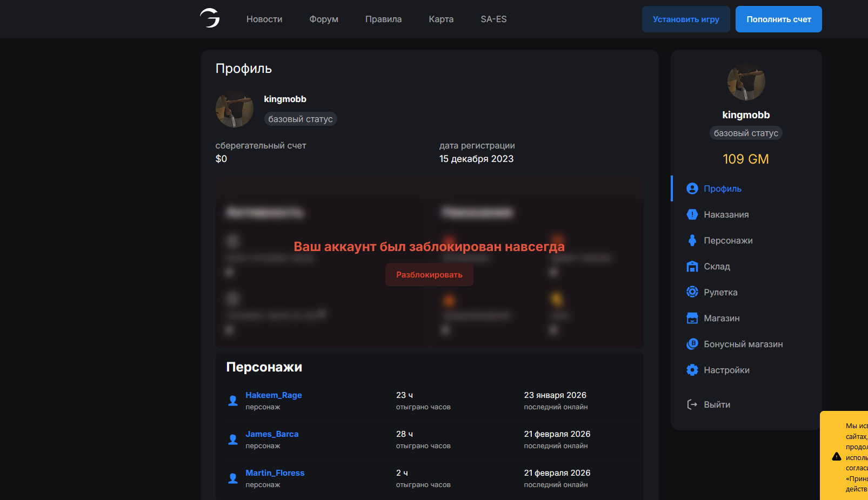Image resolution: width=868 pixels, height=500 pixels.
Task: Click the site logo in the header
Action: pos(210,18)
